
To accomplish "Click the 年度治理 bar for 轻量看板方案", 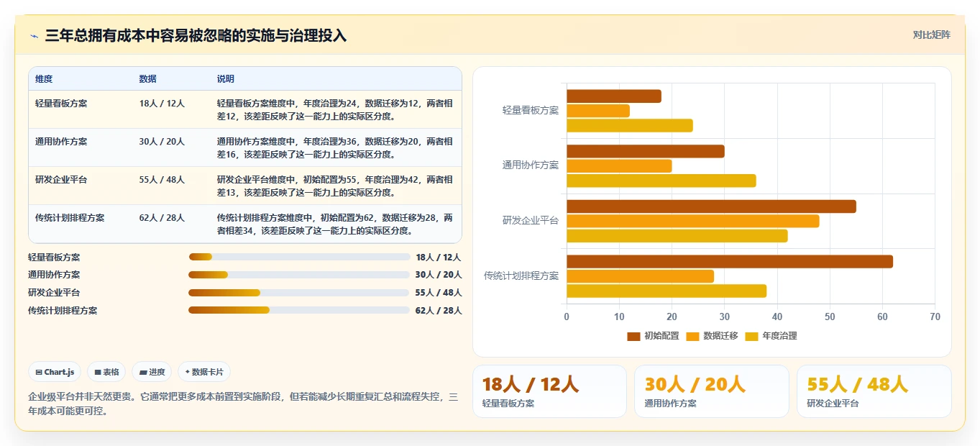I will coord(630,125).
